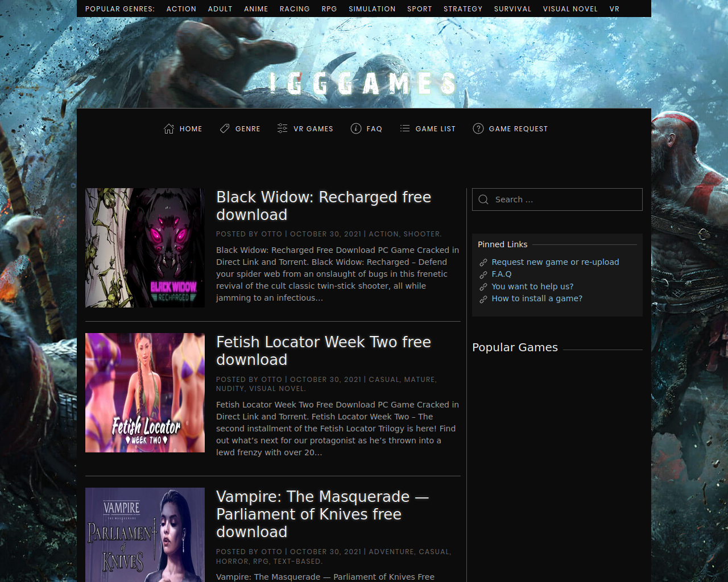Open Vampire: The Masquerade Parliament of Knives title
Image resolution: width=728 pixels, height=582 pixels.
322,514
